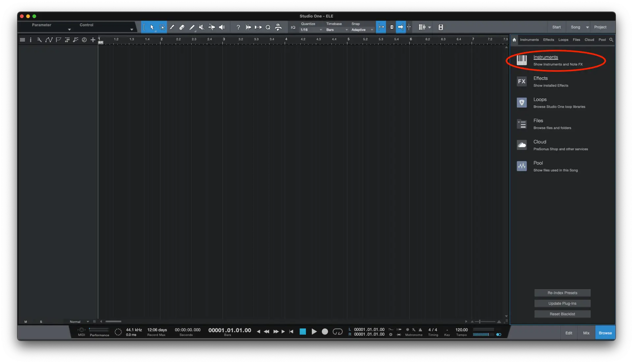Click the horizontal arrangement scrollbar thumb
Screen dimensions: 633x364
coord(113,322)
